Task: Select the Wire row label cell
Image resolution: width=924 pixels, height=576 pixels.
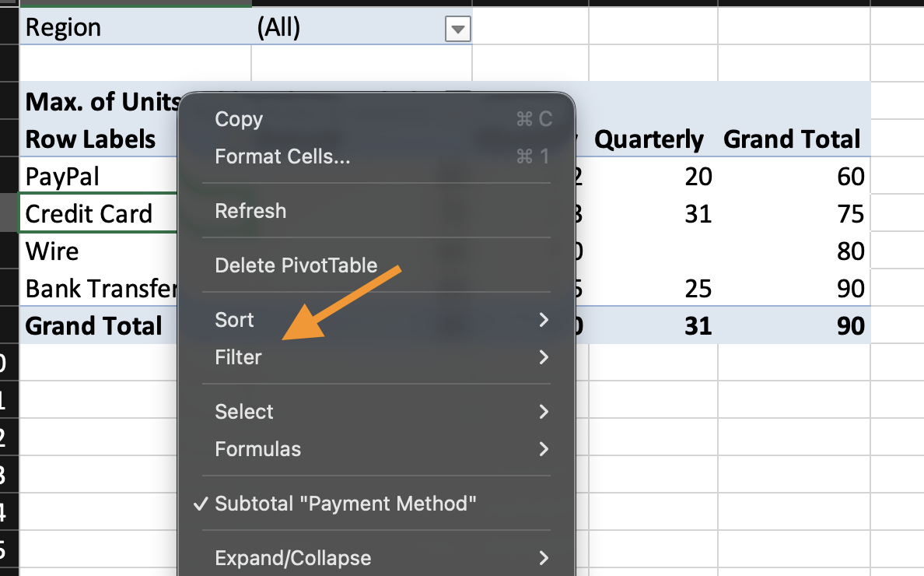Action: [52, 251]
